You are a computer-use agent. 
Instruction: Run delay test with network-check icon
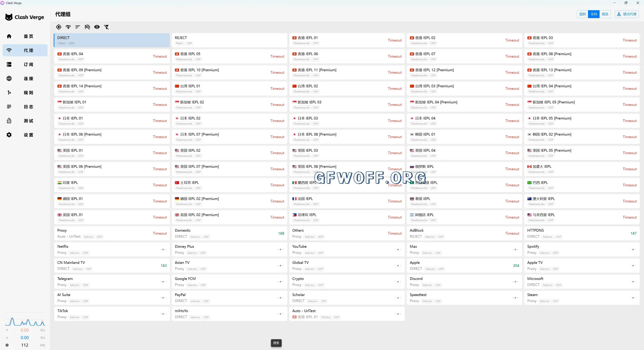click(x=68, y=27)
